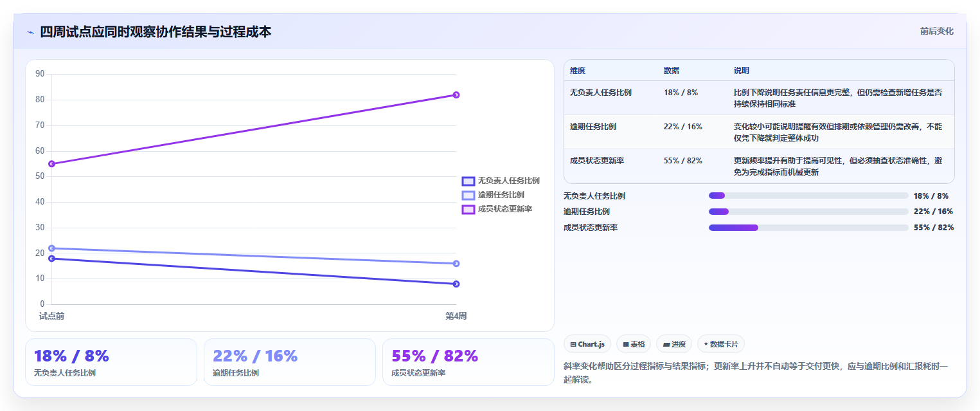The height and width of the screenshot is (411, 980).
Task: Click the 逾期任务比例 cell in the table
Action: click(592, 127)
